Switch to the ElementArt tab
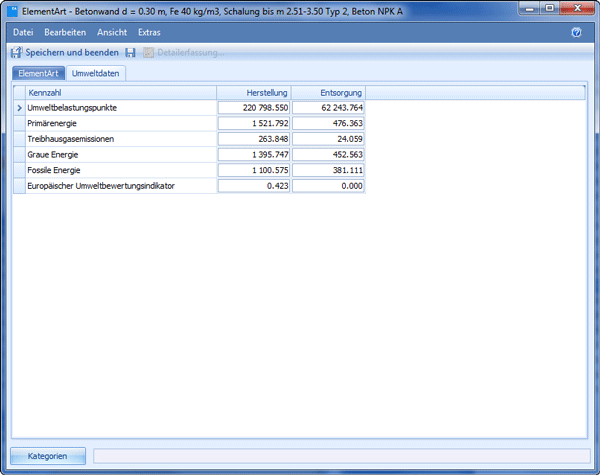Screen dimensions: 600x475 [x=38, y=73]
